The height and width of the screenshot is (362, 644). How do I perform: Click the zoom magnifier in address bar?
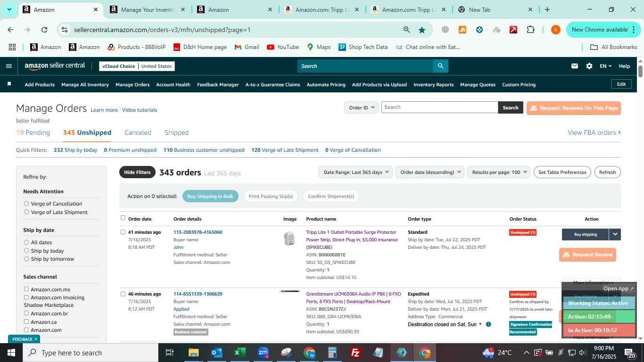[406, 30]
